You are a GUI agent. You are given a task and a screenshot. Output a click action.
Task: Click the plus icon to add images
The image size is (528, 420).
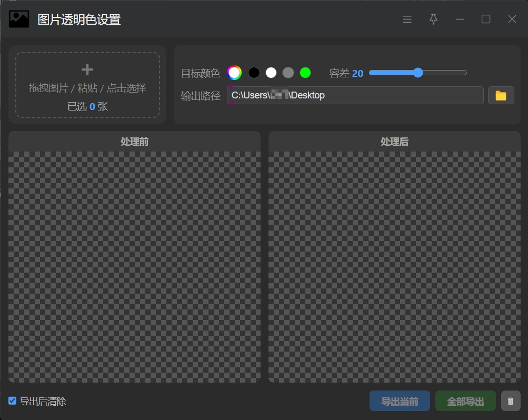[x=87, y=69]
